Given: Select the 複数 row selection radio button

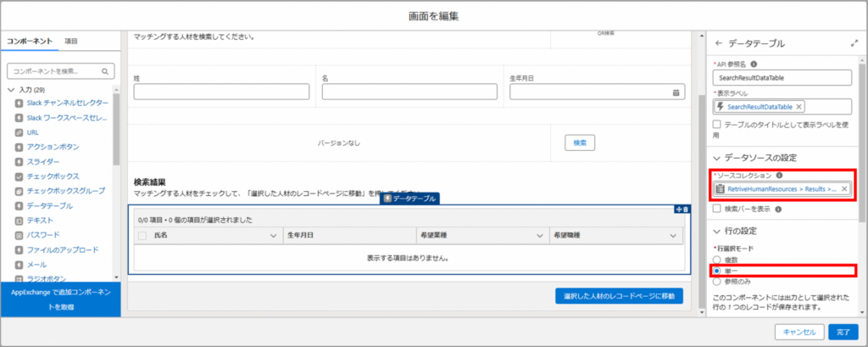Looking at the screenshot, I should [x=718, y=260].
